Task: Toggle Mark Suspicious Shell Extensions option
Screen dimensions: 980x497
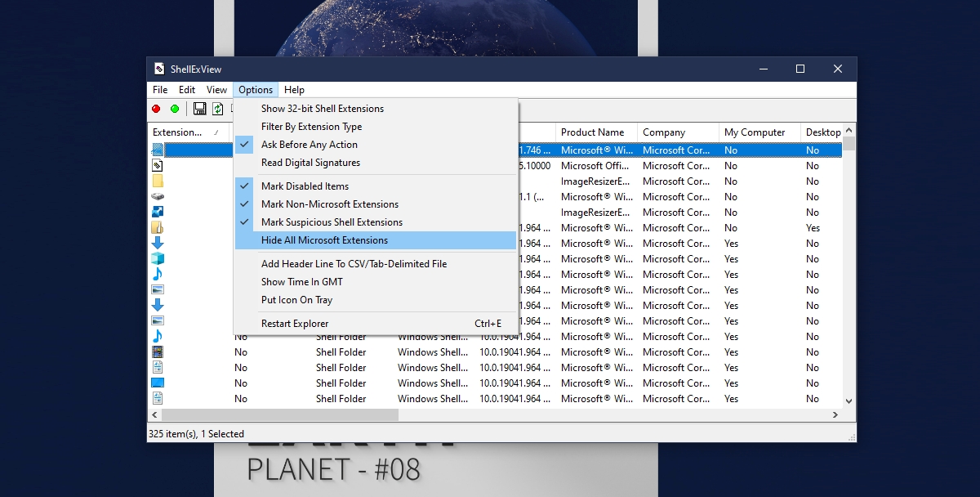Action: pos(376,222)
